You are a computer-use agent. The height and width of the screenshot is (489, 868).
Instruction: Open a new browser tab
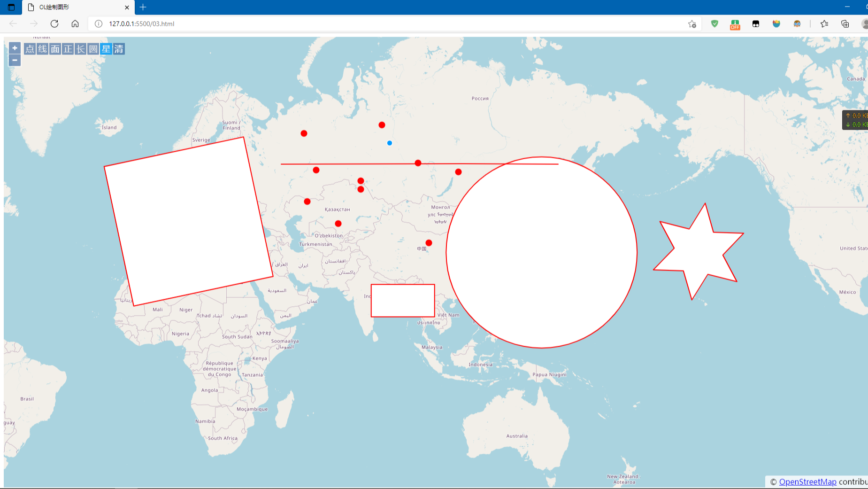[143, 7]
